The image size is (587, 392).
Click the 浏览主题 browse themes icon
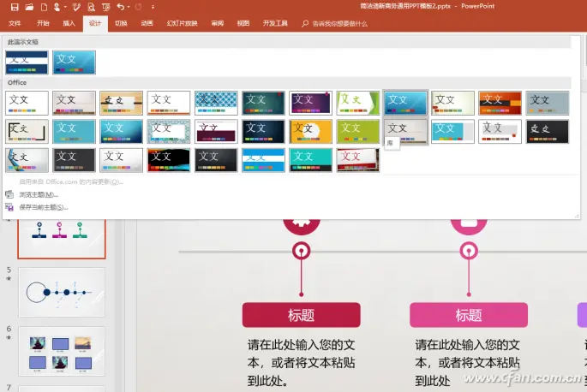[9, 194]
